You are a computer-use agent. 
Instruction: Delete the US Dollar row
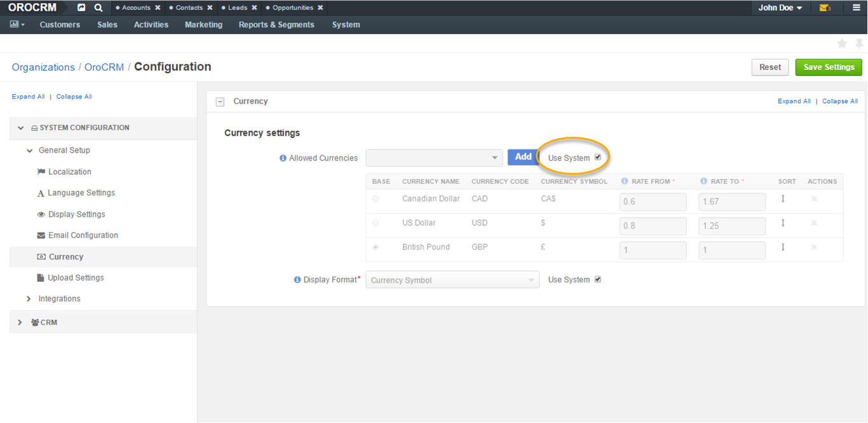tap(814, 223)
